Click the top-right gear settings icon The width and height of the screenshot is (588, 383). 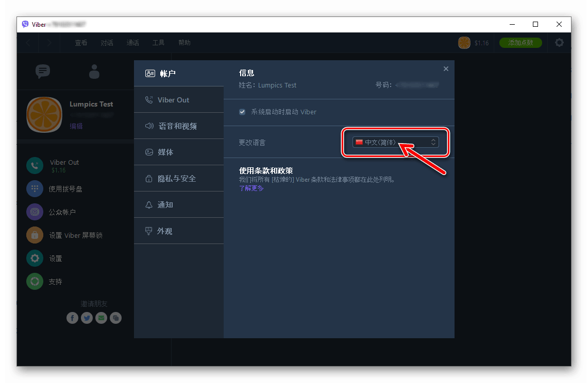pos(559,43)
